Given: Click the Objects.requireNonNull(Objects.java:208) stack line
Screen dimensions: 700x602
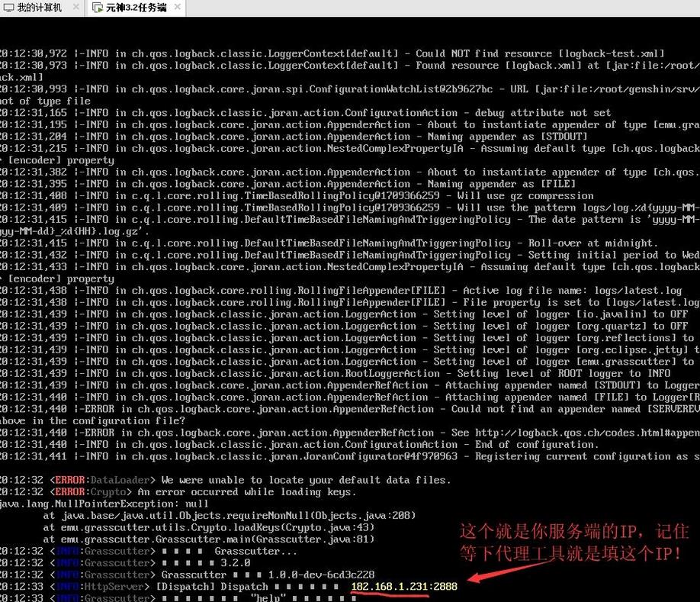Looking at the screenshot, I should (230, 516).
